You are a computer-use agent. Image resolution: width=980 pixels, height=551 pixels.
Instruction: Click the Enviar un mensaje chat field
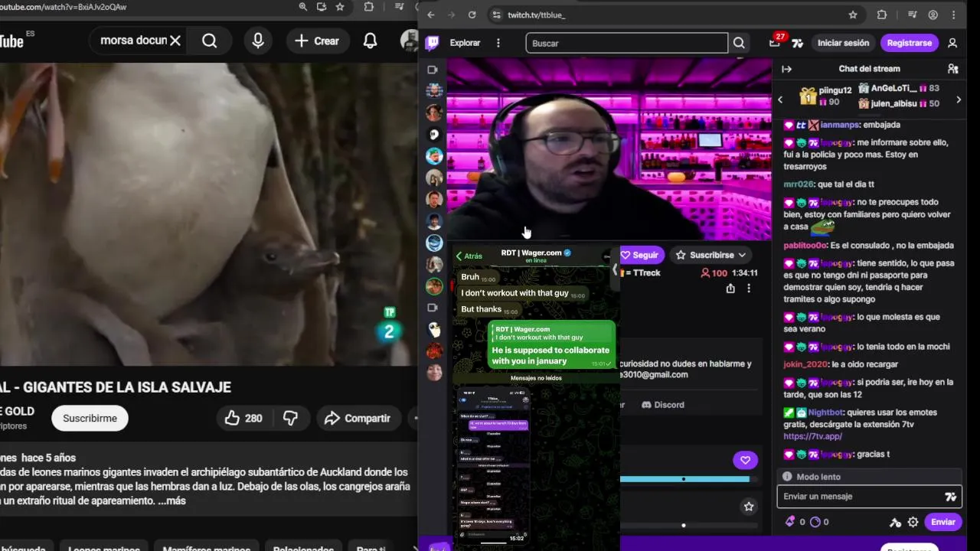click(869, 497)
